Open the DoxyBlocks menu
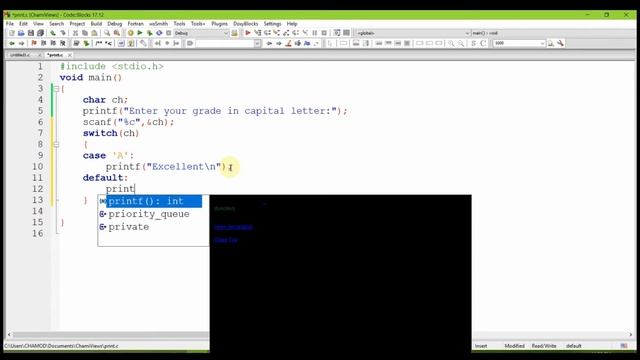This screenshot has width=640, height=360. pos(245,24)
